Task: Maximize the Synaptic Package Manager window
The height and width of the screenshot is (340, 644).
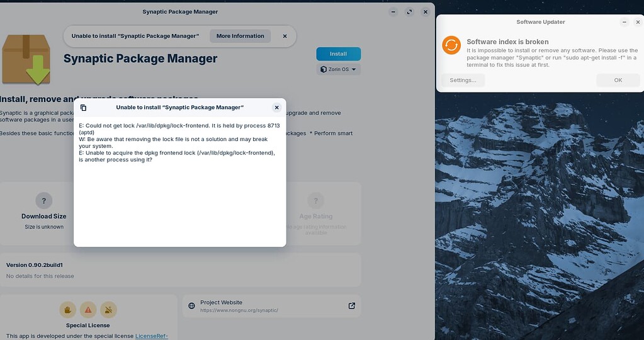Action: point(409,12)
